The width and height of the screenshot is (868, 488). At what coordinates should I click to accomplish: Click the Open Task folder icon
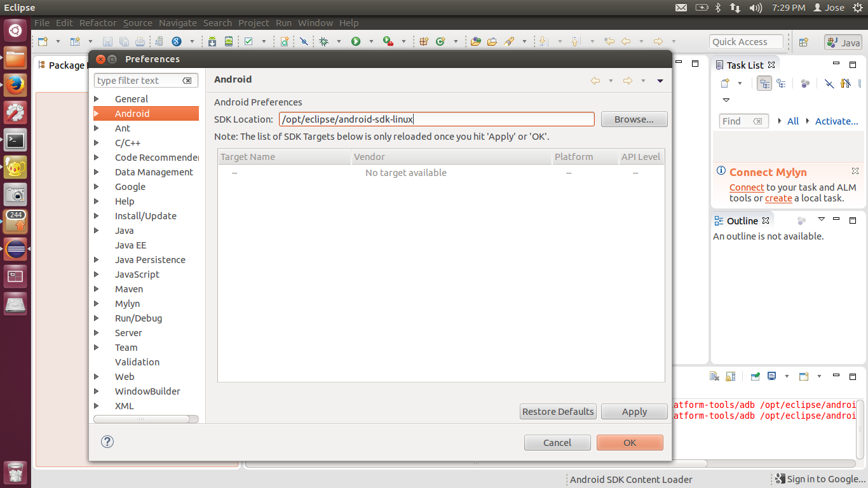point(492,41)
